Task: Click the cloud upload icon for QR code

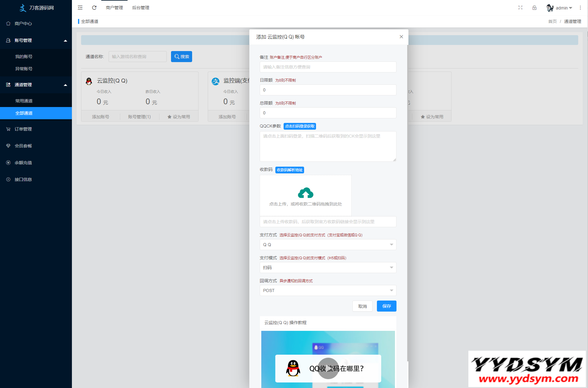Action: click(x=305, y=193)
